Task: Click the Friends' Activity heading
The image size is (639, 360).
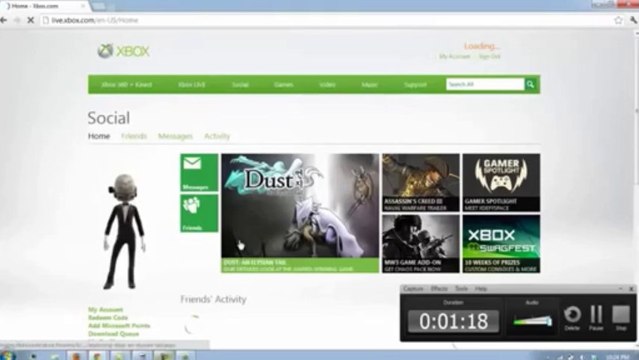Action: tap(214, 299)
